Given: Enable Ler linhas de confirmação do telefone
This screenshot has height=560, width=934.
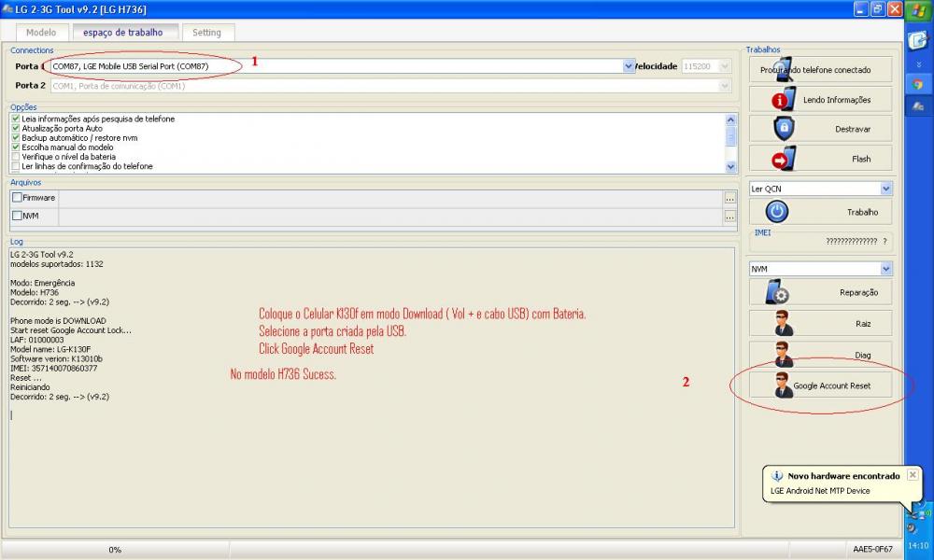Looking at the screenshot, I should click(x=16, y=166).
